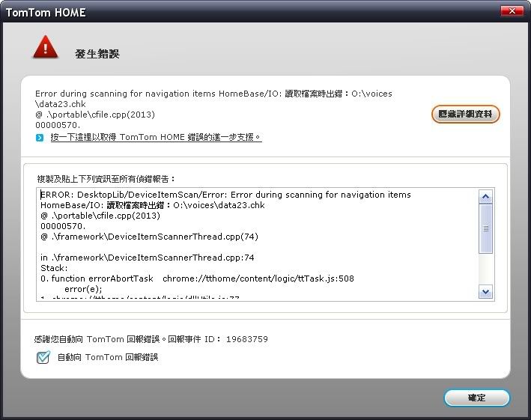The height and width of the screenshot is (420, 531).
Task: Click the 'Stack:' line in the log
Action: [x=54, y=268]
